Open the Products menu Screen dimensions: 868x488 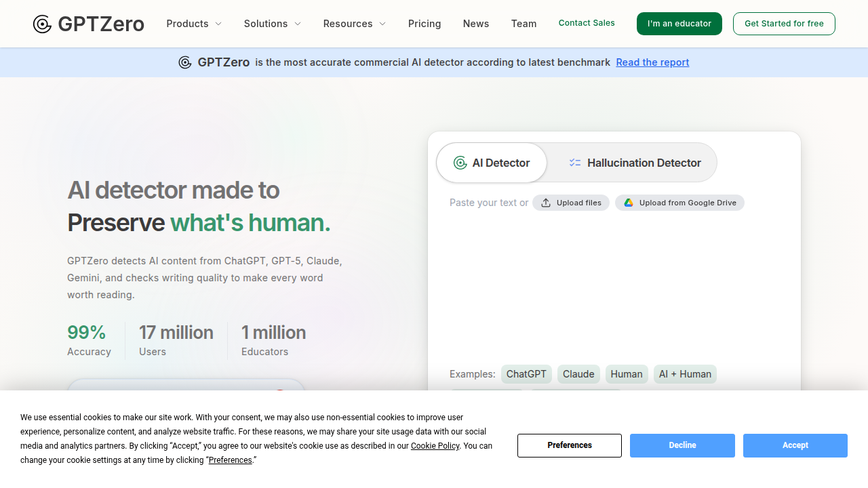(x=194, y=24)
